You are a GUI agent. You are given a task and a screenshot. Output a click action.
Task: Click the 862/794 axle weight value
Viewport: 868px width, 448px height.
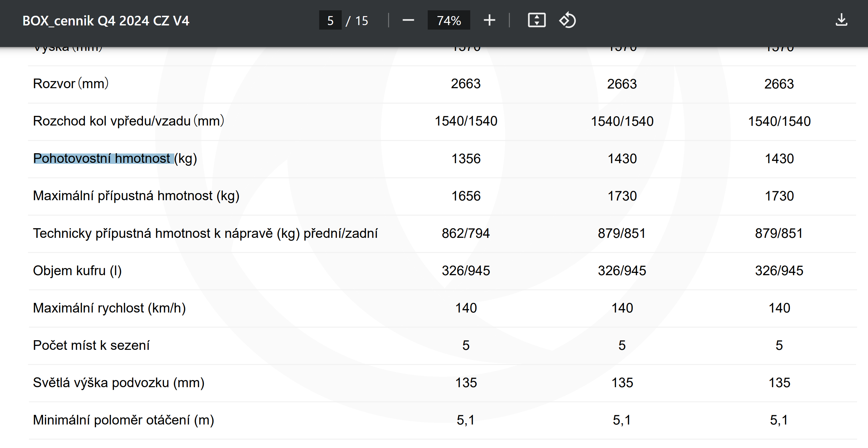pyautogui.click(x=466, y=233)
